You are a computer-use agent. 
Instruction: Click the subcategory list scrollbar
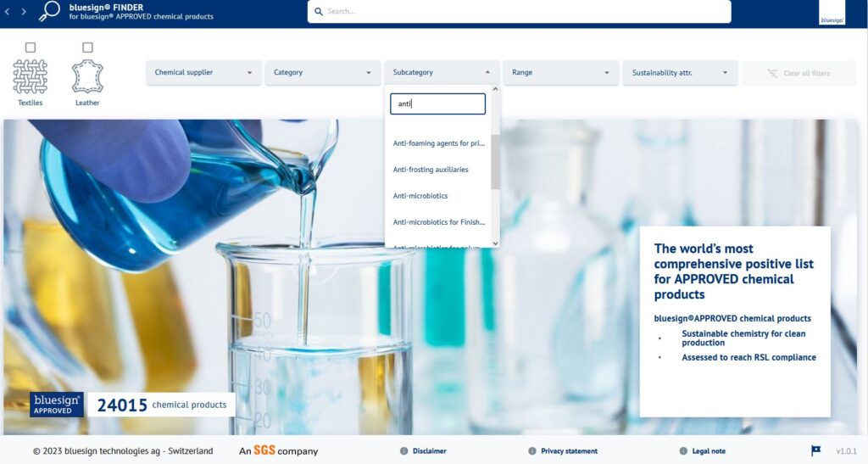pyautogui.click(x=495, y=161)
